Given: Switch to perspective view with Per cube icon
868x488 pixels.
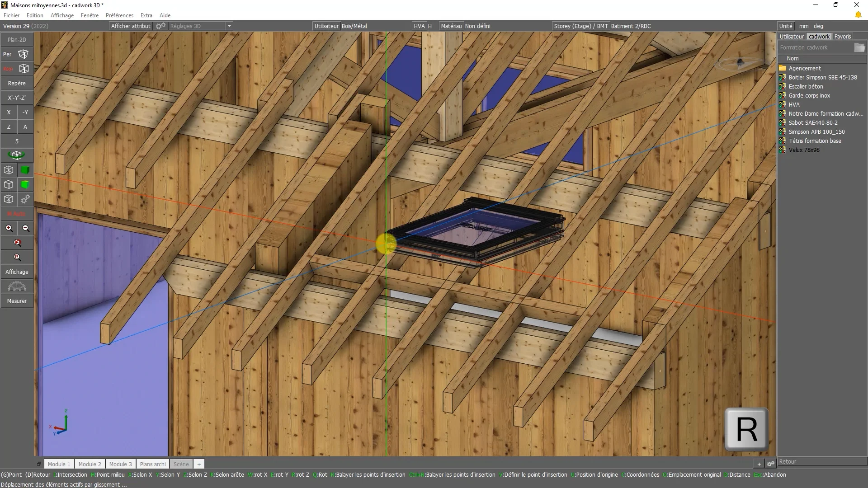Looking at the screenshot, I should tap(23, 54).
